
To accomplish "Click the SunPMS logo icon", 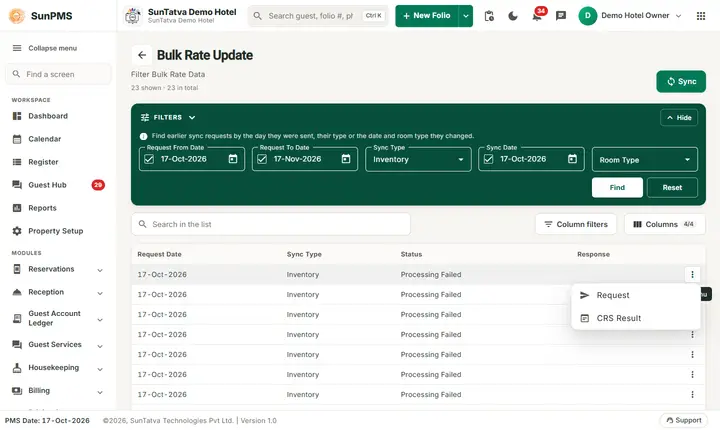I will (x=17, y=16).
